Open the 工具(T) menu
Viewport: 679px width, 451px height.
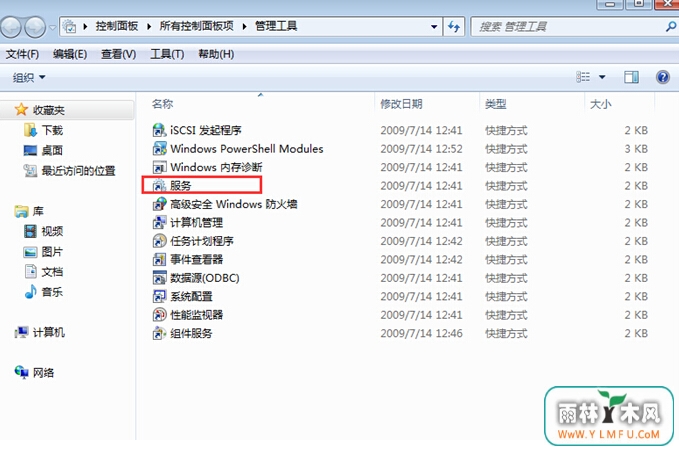[167, 54]
